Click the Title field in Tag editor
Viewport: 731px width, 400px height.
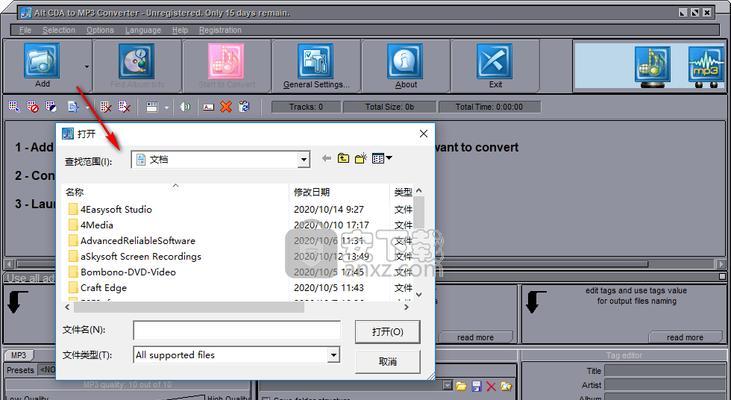pyautogui.click(x=666, y=371)
